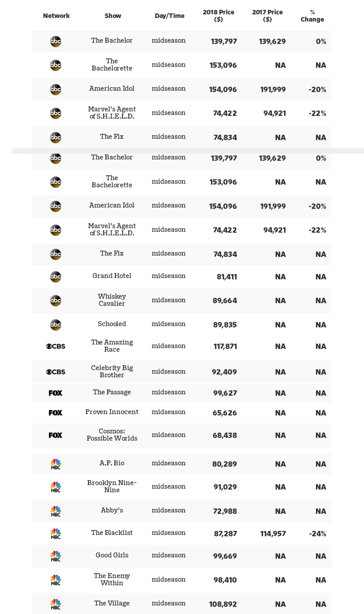Viewport: 364px width, 614px height.
Task: Click the CBS logo next to Celebrity Big Brother
Action: coord(56,372)
